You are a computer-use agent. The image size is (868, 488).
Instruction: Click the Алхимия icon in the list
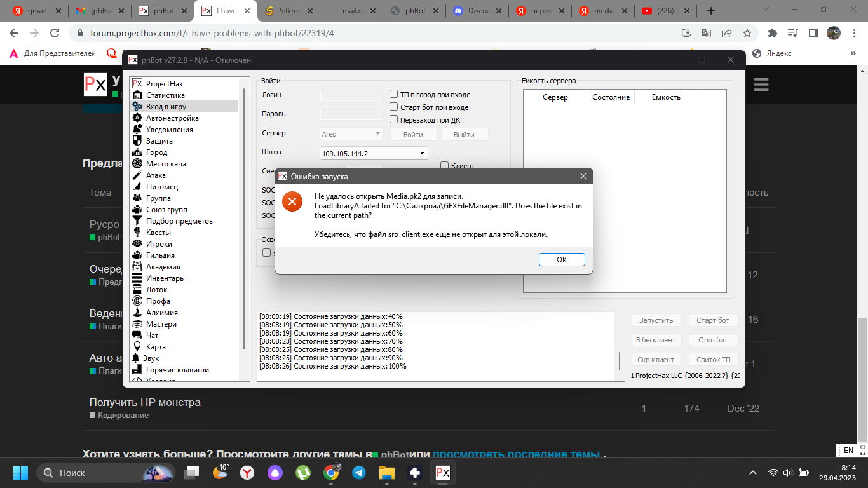(137, 313)
